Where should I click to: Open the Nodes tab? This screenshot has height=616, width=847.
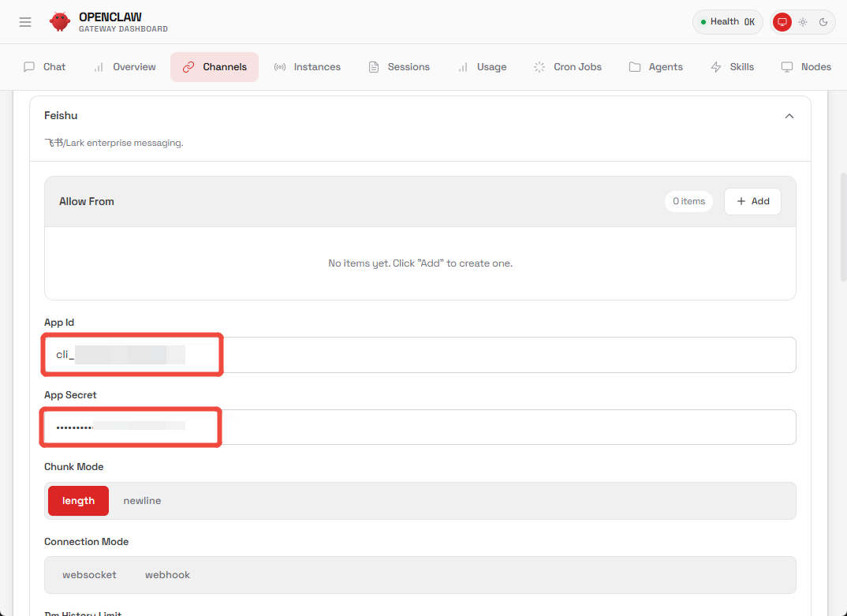(806, 67)
